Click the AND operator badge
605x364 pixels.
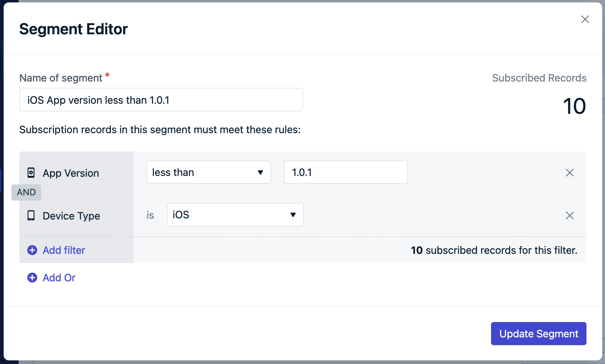[x=26, y=192]
